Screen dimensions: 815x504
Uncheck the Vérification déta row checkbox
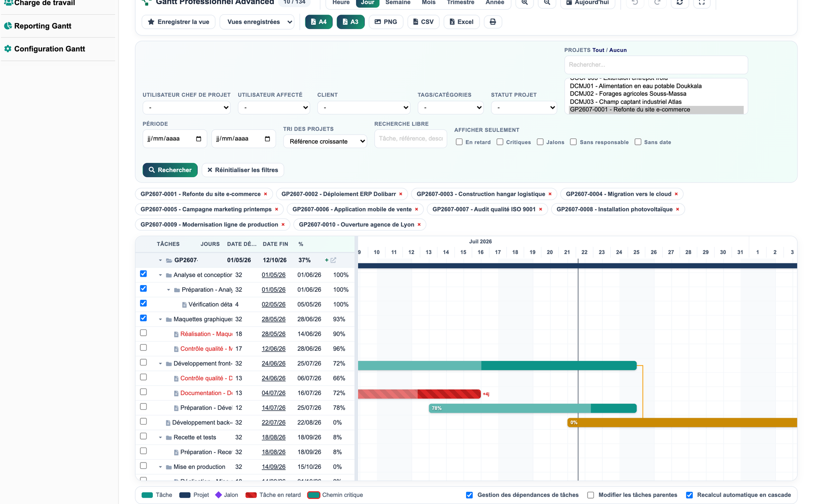click(143, 303)
